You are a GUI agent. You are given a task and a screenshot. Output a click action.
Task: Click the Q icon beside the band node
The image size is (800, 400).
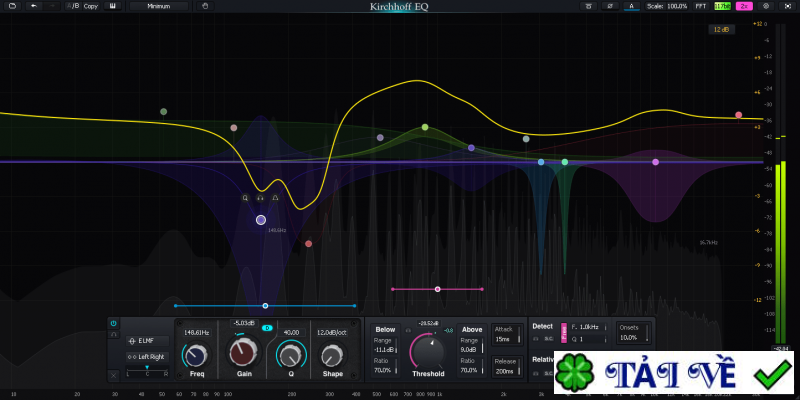(x=245, y=198)
